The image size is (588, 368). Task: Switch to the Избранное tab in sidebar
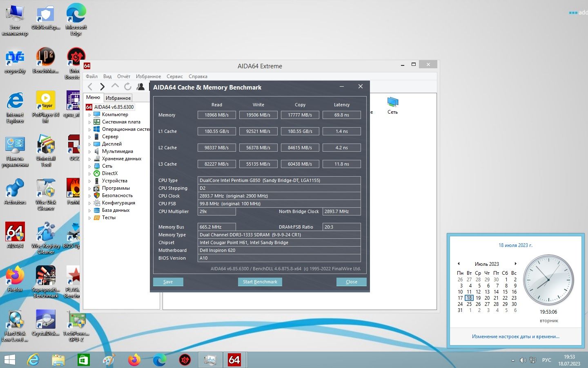coord(118,98)
